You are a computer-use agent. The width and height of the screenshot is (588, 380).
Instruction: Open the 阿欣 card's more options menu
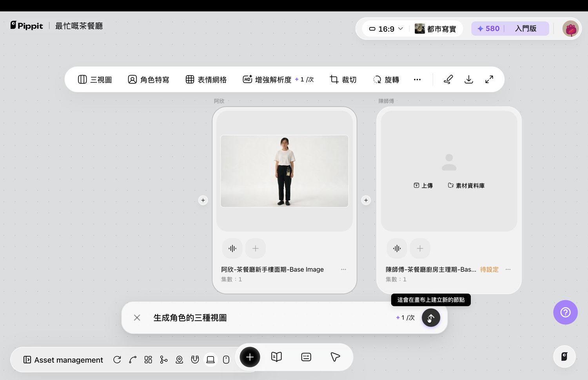[x=343, y=270]
